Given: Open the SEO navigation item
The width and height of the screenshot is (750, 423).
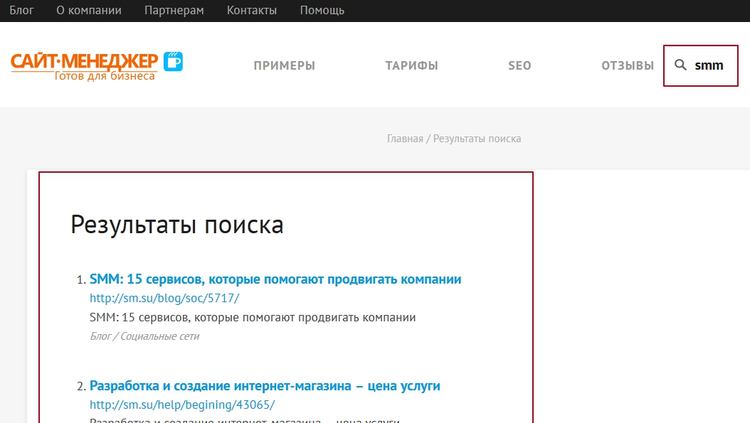Looking at the screenshot, I should click(519, 66).
